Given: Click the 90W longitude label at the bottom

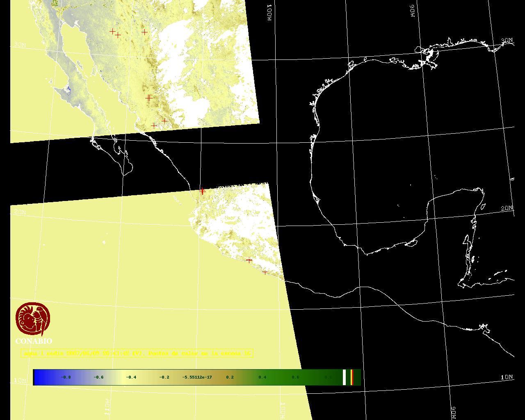Looking at the screenshot, I should click(454, 413).
